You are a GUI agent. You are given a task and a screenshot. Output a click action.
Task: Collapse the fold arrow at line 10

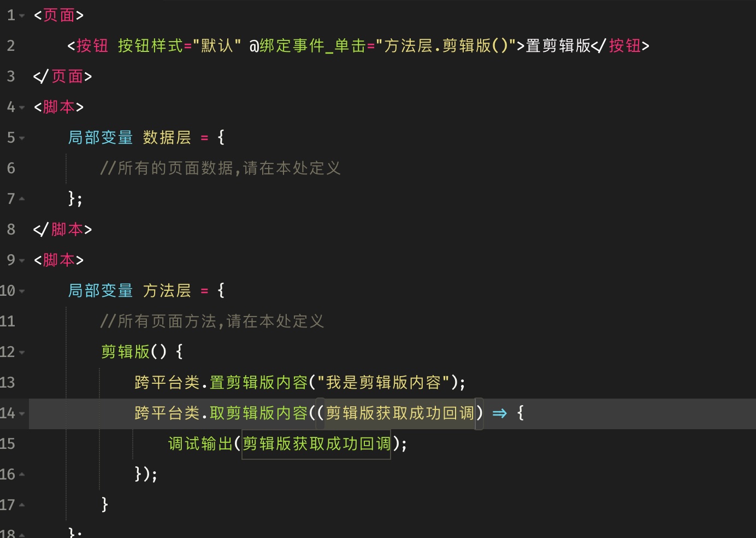[x=22, y=291]
